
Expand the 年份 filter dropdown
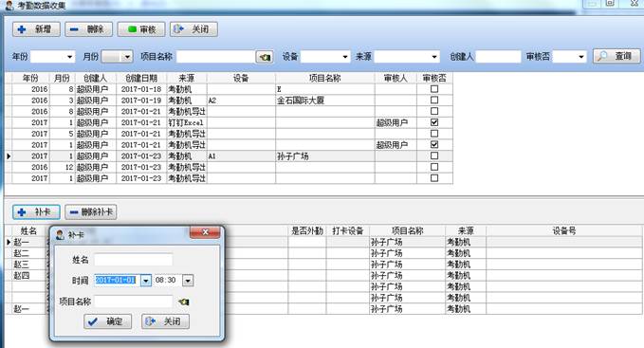[70, 57]
